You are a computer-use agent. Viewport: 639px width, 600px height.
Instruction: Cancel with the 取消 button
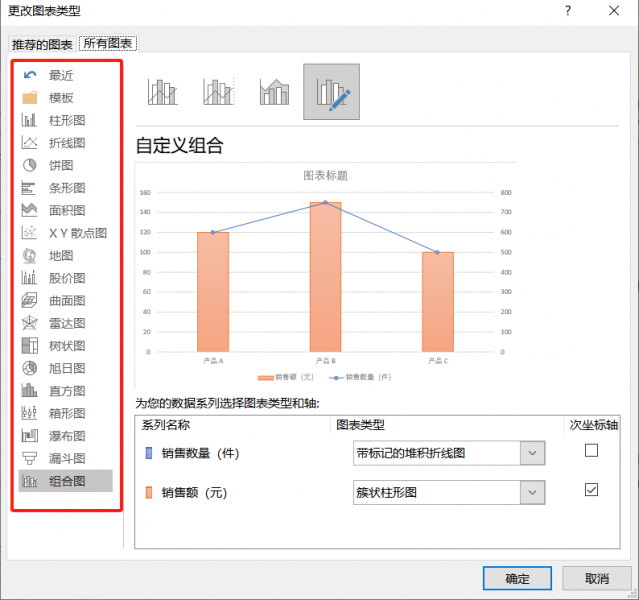coord(597,578)
